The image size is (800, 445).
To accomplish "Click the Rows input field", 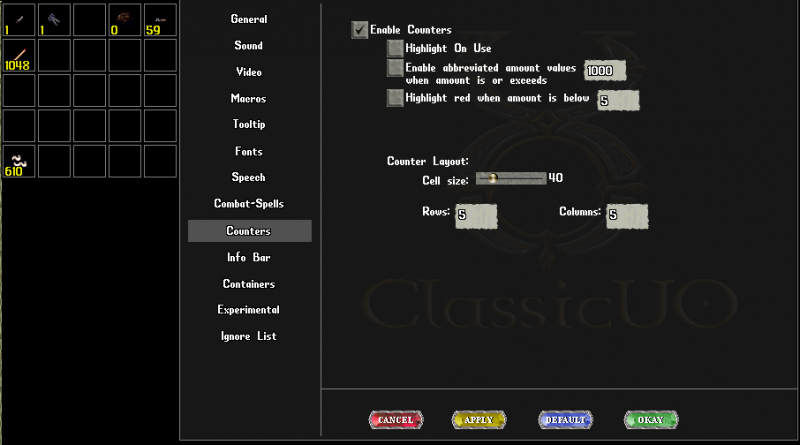I will [476, 216].
